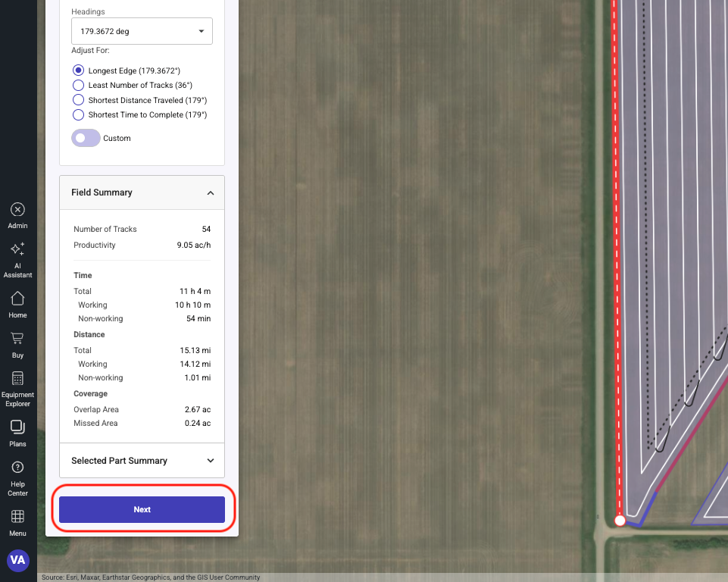Open the Buy shopping cart icon
728x582 pixels.
point(17,338)
